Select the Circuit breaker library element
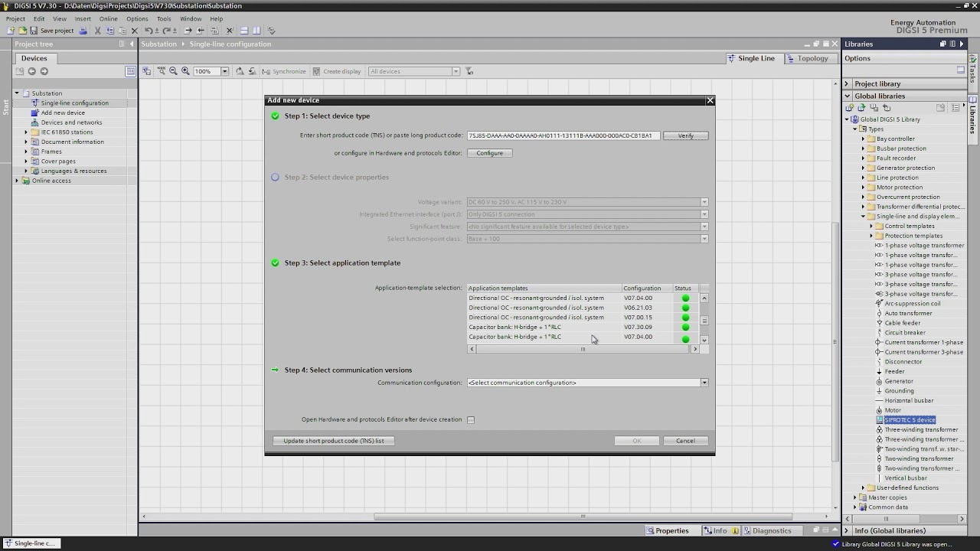 pyautogui.click(x=905, y=333)
